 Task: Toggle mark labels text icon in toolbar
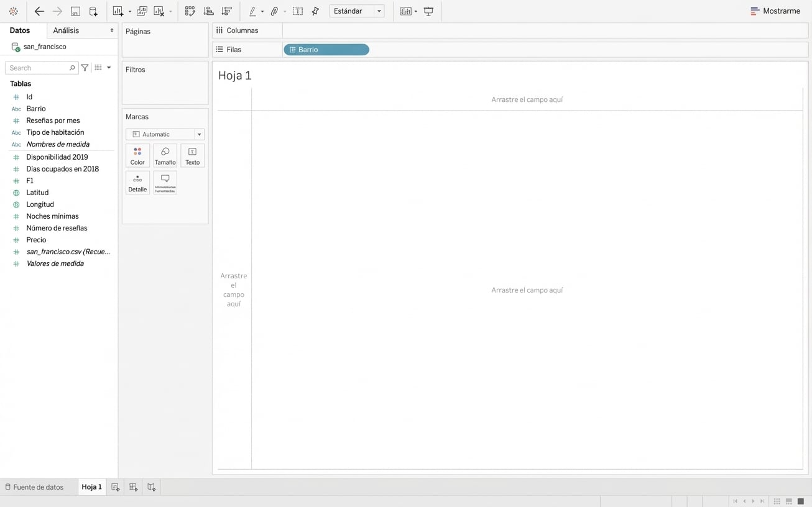298,11
